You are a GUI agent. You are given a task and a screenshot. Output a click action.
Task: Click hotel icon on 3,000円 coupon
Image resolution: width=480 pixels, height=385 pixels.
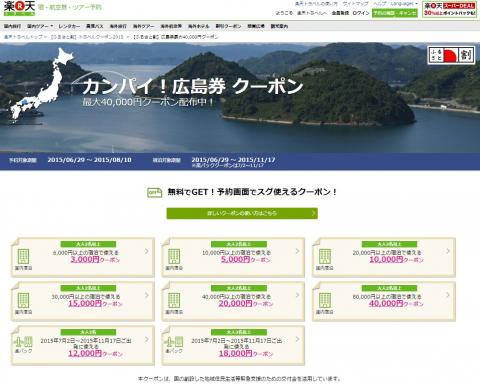point(23,256)
